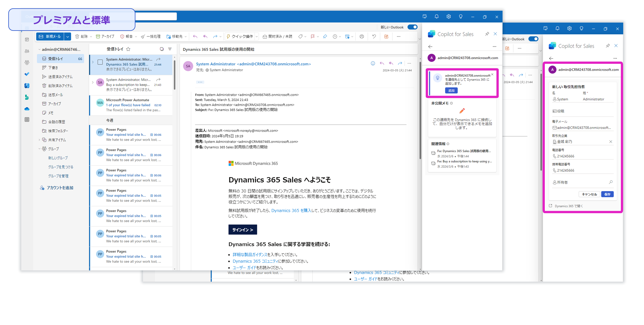Click the favorite star next to 受信トレイ

point(128,49)
